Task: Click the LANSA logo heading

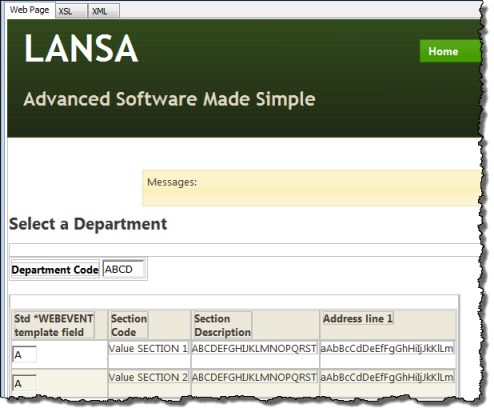Action: pyautogui.click(x=81, y=48)
